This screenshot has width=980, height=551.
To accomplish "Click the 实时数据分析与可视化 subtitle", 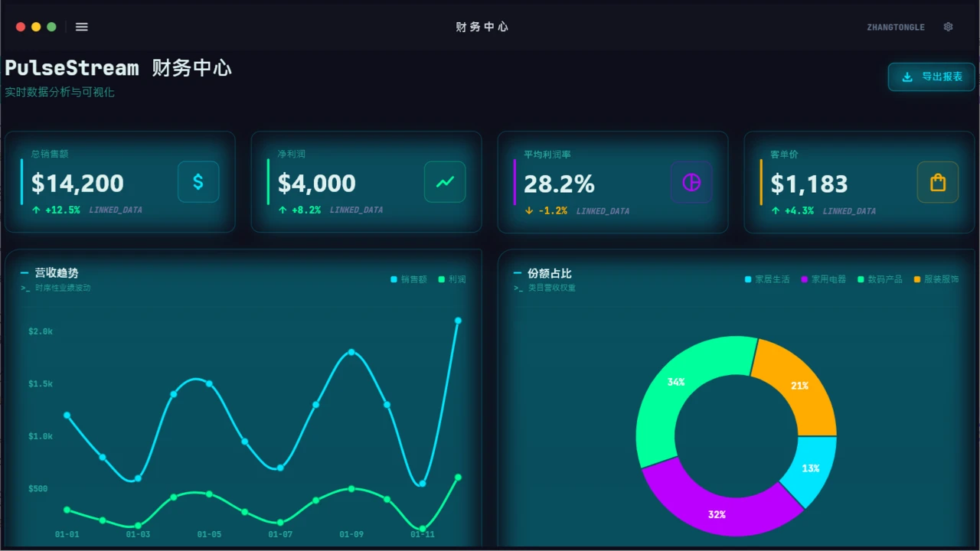I will coord(60,92).
